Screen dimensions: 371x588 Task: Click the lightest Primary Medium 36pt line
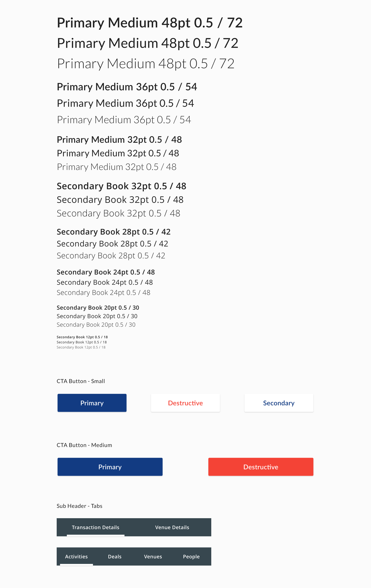[124, 120]
